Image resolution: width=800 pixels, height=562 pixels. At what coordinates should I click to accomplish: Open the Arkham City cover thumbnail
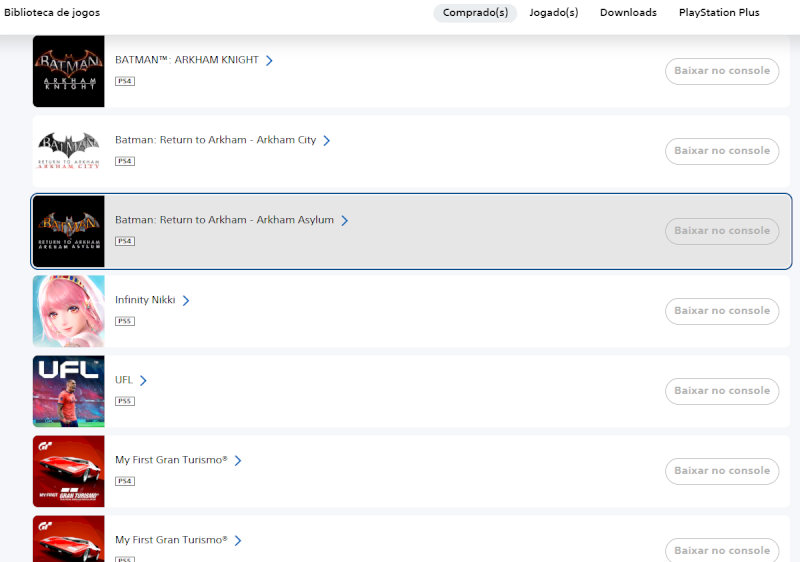pos(69,151)
